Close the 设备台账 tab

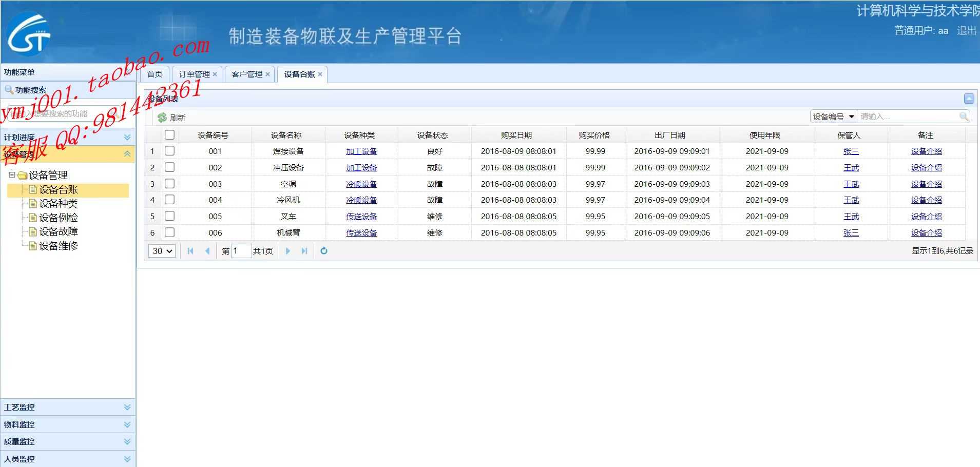(320, 74)
